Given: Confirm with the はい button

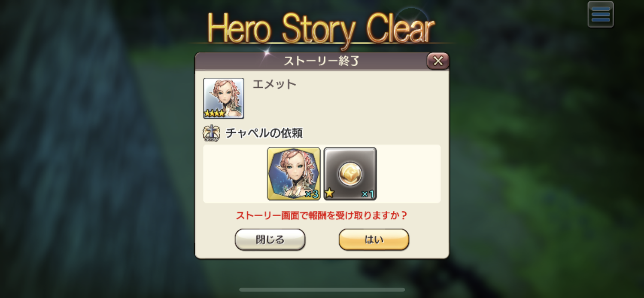Looking at the screenshot, I should tap(374, 240).
